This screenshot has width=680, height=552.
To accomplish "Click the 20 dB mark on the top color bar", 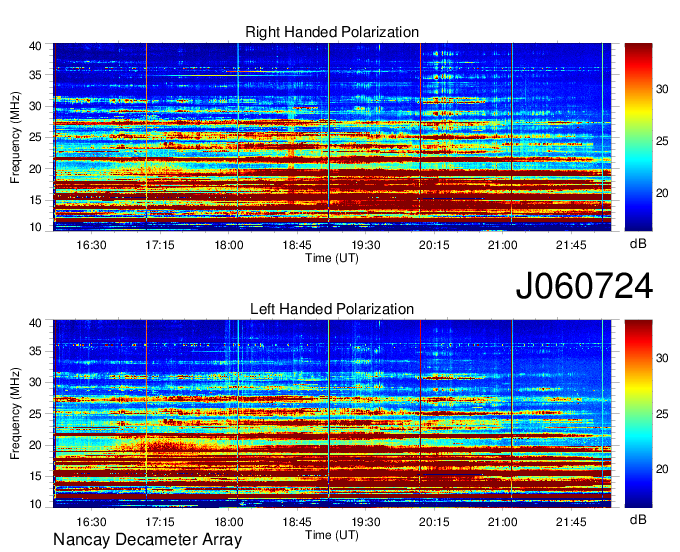I will pos(662,193).
